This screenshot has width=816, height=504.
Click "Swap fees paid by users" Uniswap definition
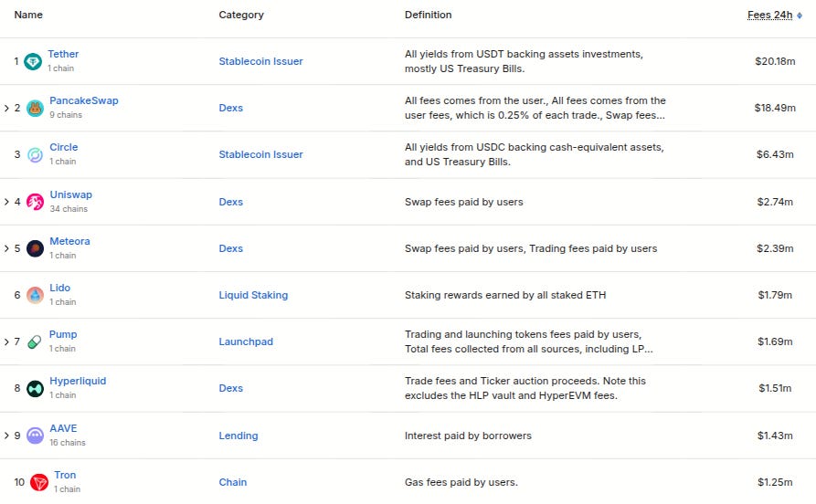point(463,202)
